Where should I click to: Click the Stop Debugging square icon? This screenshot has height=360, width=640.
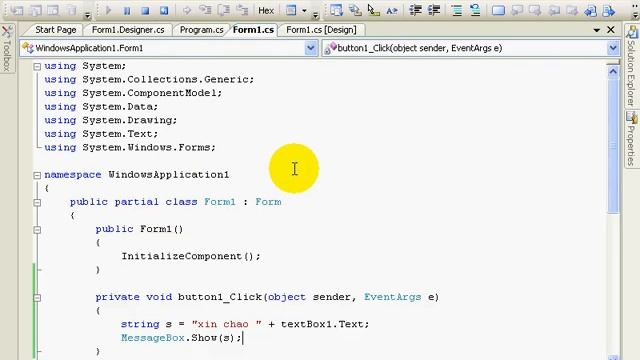145,11
